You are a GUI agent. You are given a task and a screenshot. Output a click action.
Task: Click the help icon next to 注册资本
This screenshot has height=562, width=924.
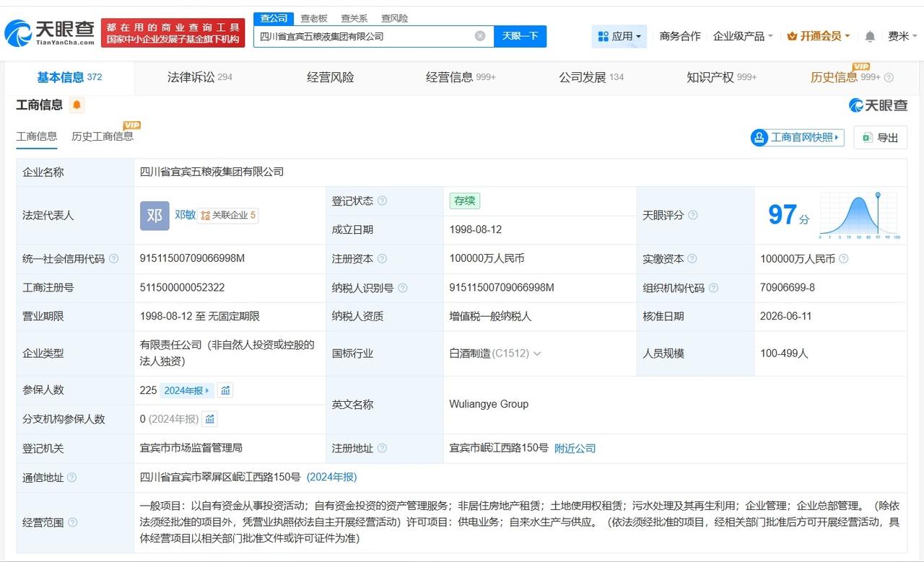[x=382, y=258]
